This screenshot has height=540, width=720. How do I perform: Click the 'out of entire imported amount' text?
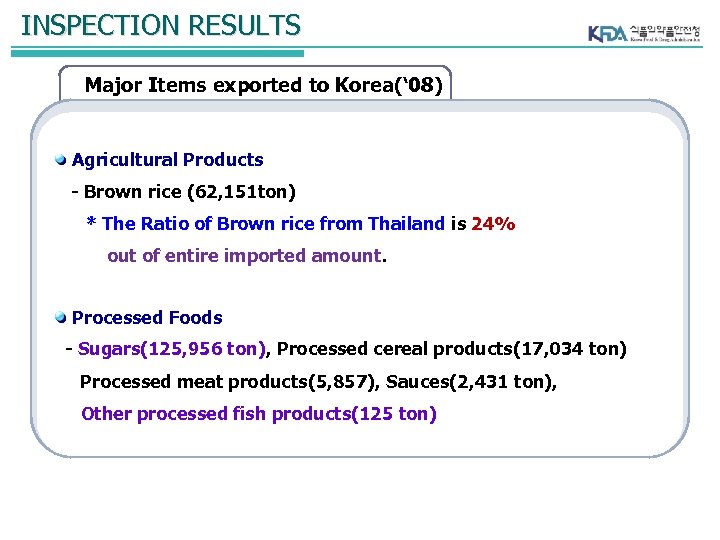click(245, 256)
